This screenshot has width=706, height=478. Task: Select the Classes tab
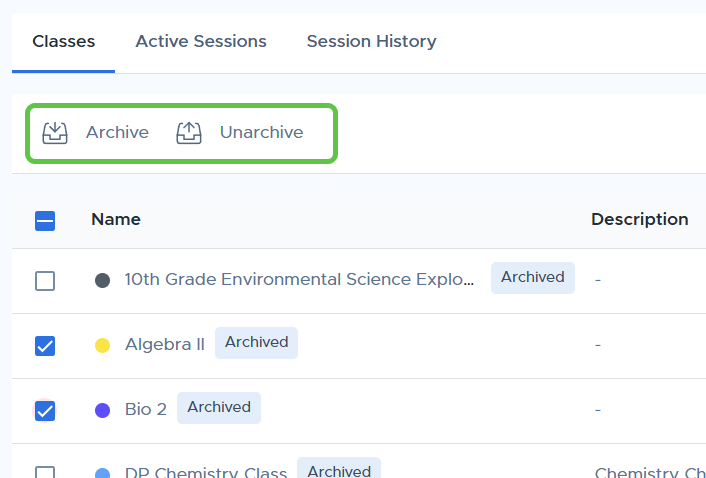[x=63, y=41]
